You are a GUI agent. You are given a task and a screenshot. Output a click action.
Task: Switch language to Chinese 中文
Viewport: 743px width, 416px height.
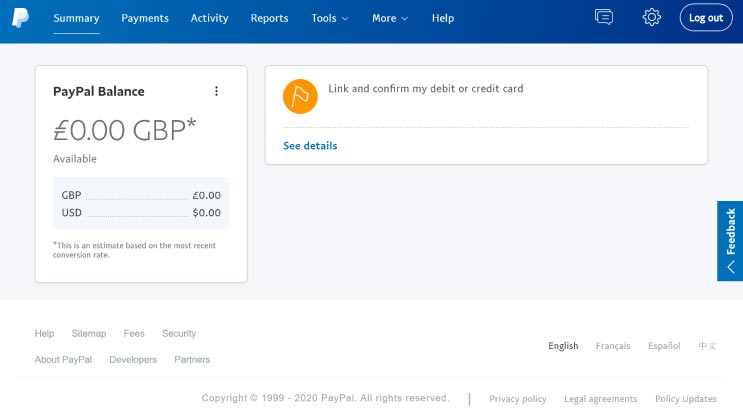707,346
